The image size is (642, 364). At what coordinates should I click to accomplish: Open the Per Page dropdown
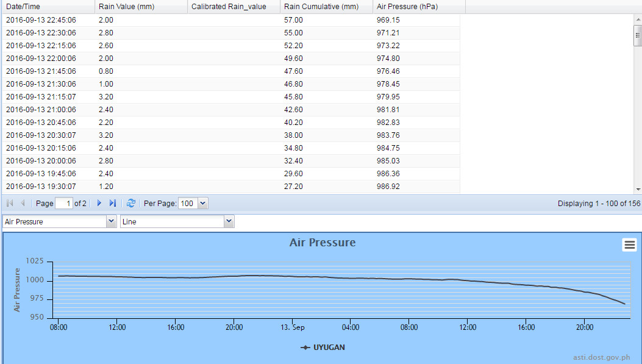[x=203, y=203]
